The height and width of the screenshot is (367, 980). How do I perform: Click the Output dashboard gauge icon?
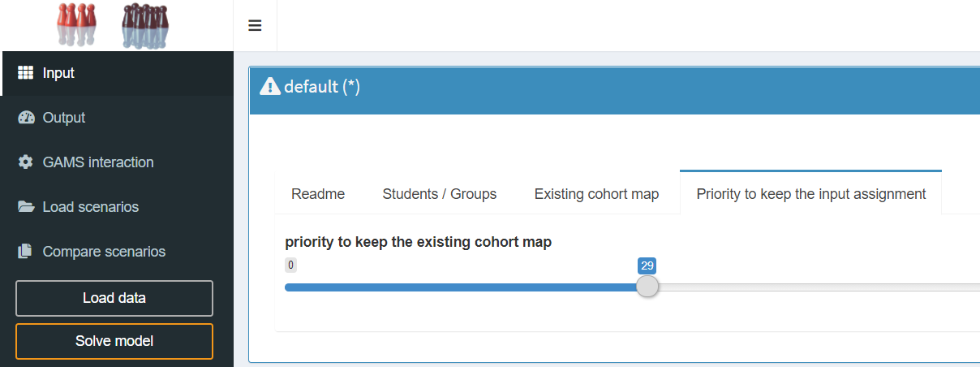pyautogui.click(x=25, y=118)
